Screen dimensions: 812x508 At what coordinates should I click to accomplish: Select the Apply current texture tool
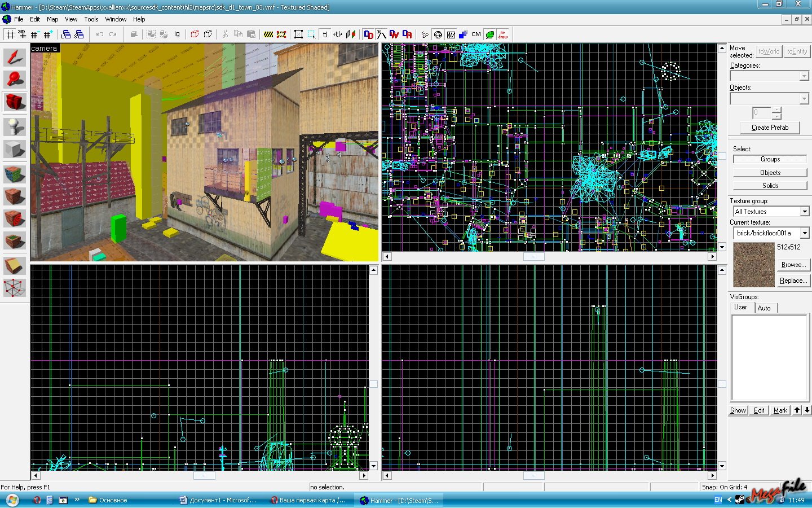[15, 196]
